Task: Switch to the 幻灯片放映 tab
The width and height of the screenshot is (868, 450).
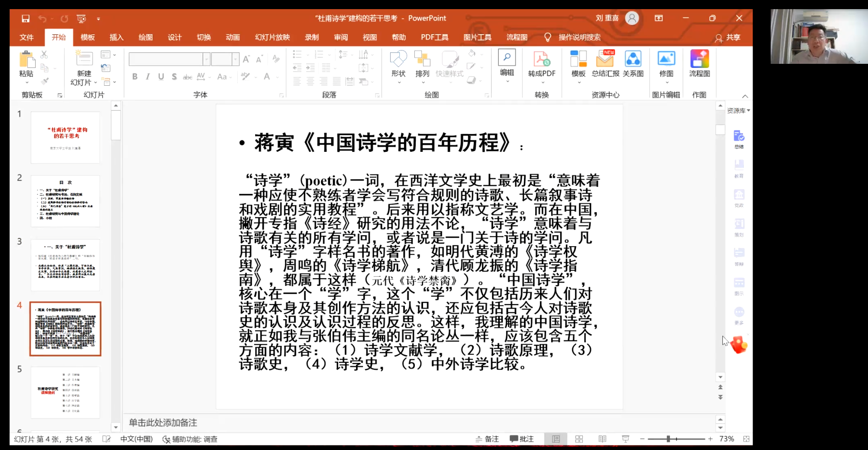Action: [272, 37]
